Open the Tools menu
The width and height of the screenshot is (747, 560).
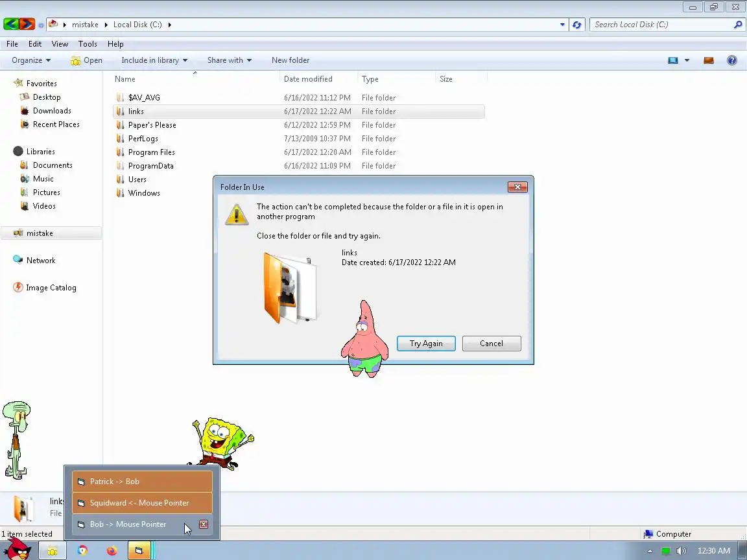click(x=88, y=44)
